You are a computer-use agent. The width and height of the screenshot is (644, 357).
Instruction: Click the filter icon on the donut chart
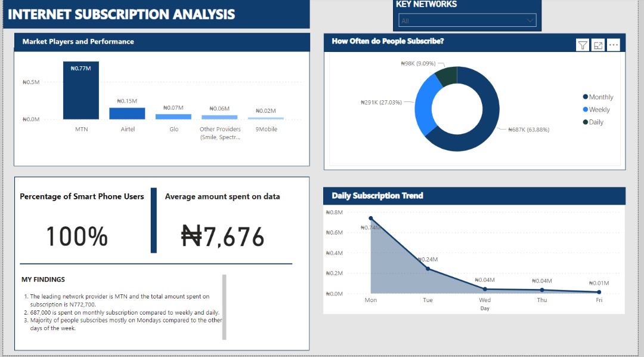point(583,45)
